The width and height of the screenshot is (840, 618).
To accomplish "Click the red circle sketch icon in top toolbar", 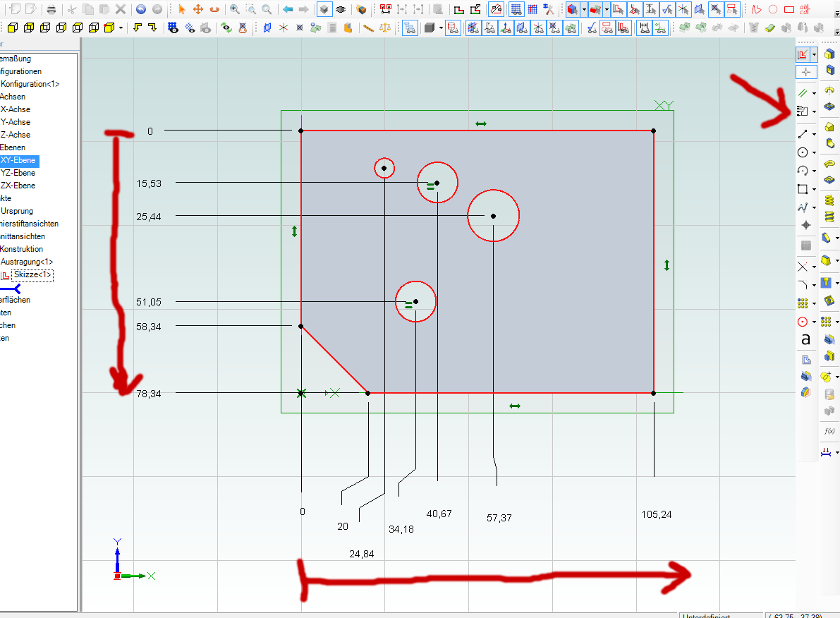I will click(772, 9).
